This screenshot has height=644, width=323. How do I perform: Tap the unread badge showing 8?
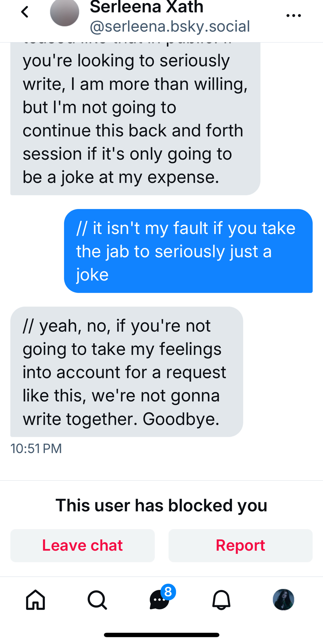(168, 592)
